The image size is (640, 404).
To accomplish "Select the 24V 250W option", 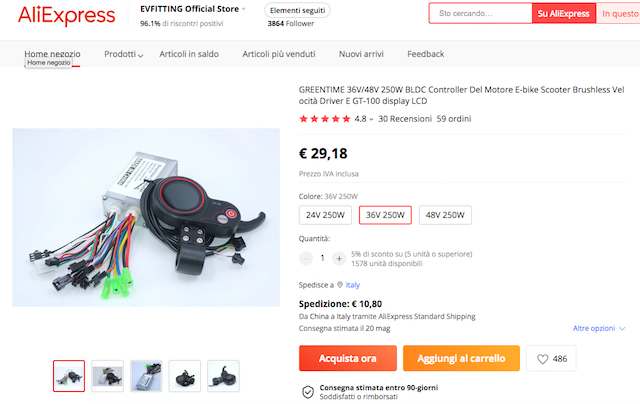I will coord(325,215).
